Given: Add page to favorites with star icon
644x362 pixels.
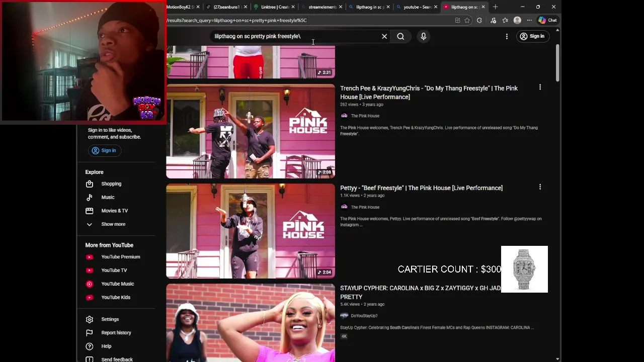Looking at the screenshot, I should click(467, 21).
